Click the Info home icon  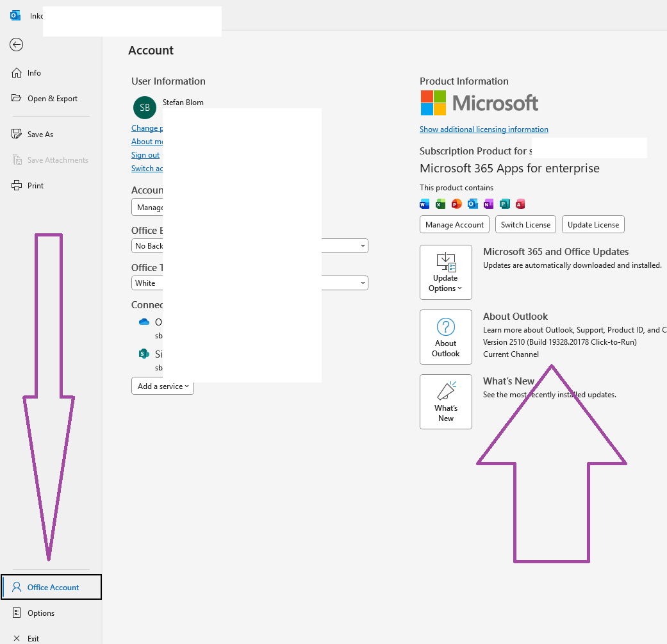coord(17,73)
